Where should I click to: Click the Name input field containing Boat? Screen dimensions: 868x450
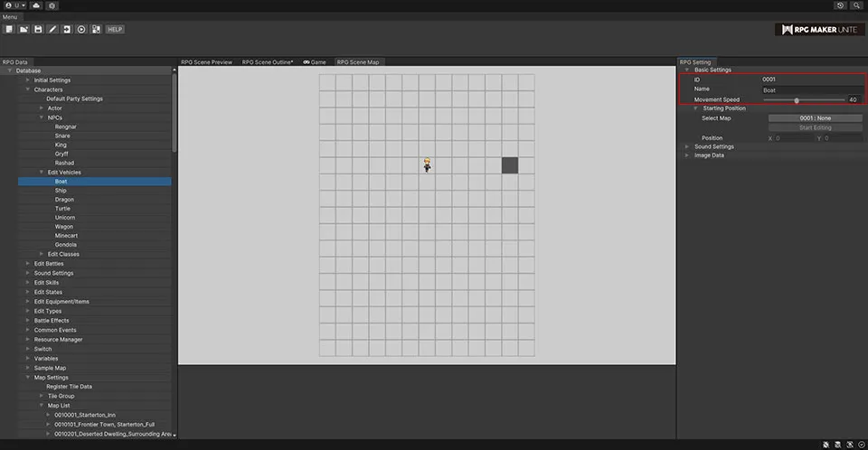coord(812,89)
